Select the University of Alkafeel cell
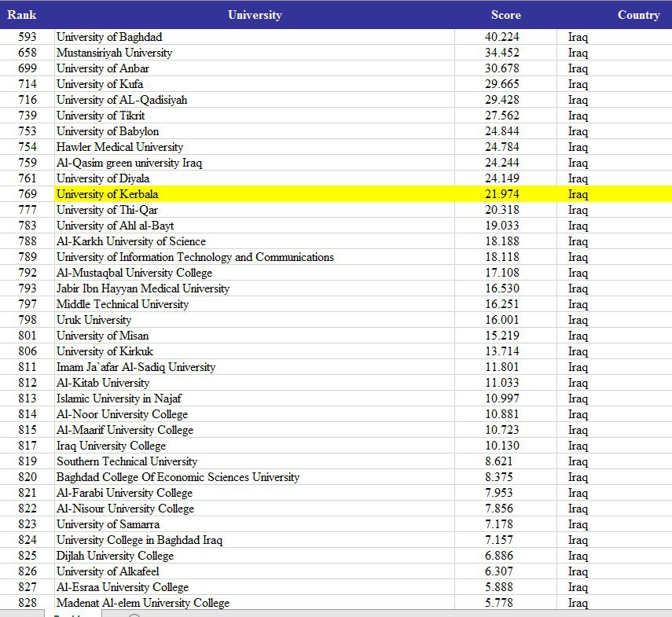This screenshot has height=617, width=672. click(x=255, y=571)
